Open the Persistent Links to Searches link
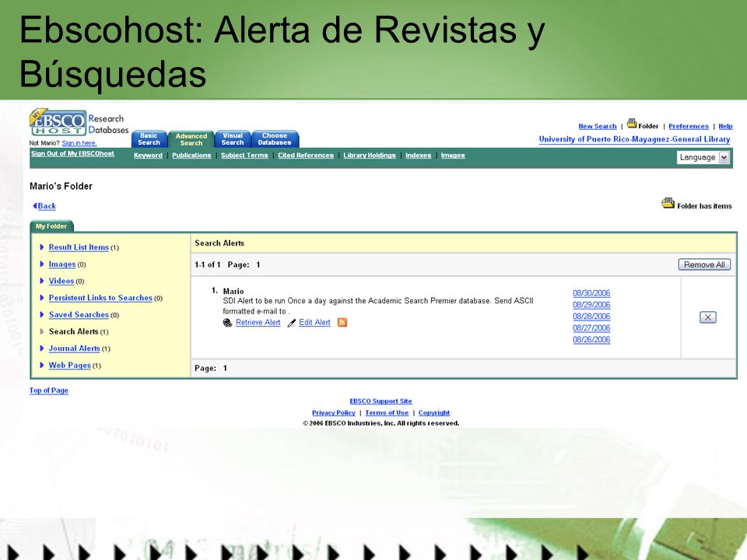747x560 pixels. tap(100, 298)
